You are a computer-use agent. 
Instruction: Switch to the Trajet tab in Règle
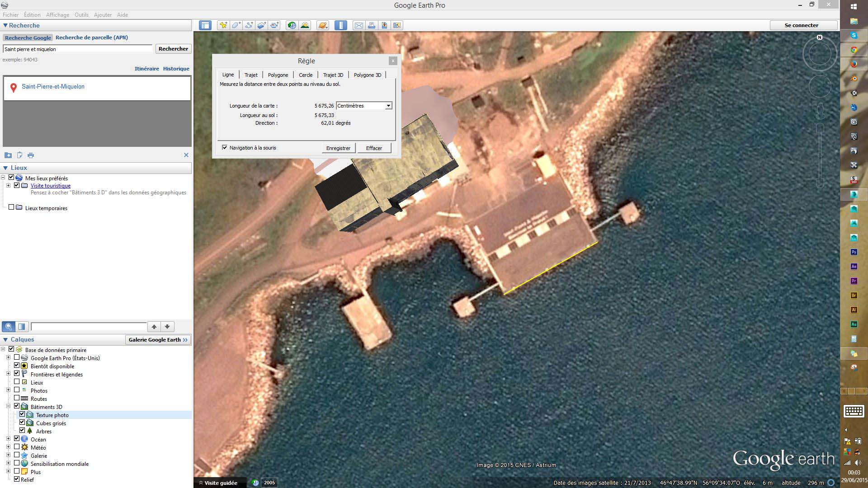coord(251,75)
